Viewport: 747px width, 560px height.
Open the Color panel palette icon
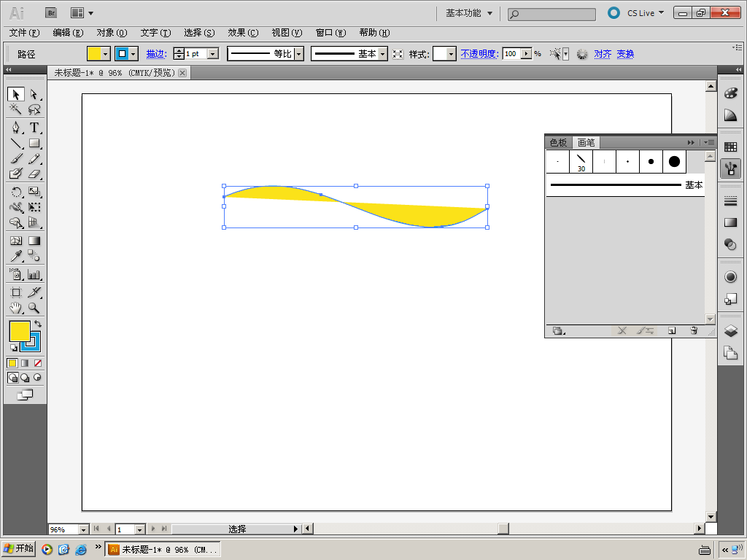coord(730,93)
